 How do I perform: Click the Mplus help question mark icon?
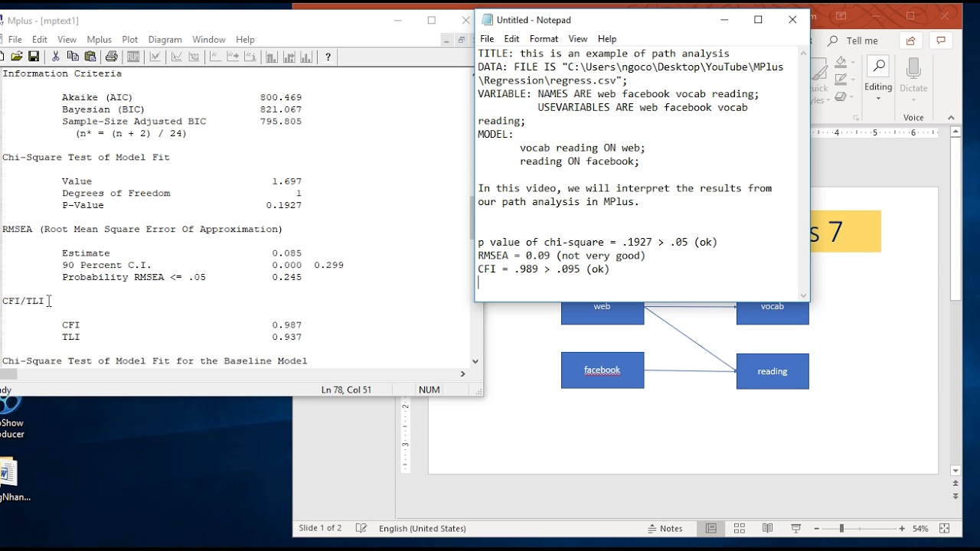coord(328,57)
